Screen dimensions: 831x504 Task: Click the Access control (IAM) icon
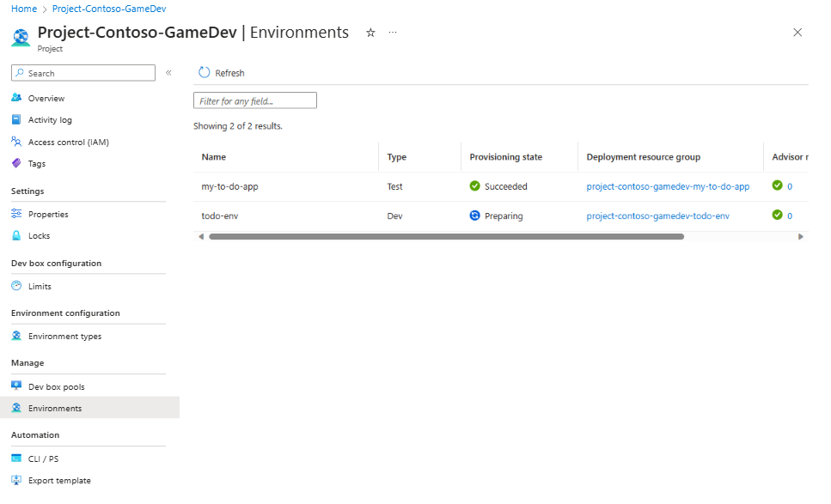pyautogui.click(x=16, y=142)
